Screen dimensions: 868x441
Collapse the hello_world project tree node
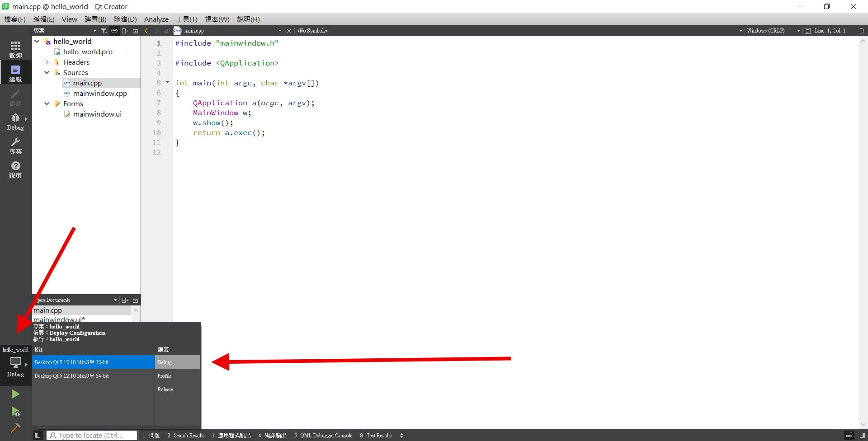tap(37, 41)
